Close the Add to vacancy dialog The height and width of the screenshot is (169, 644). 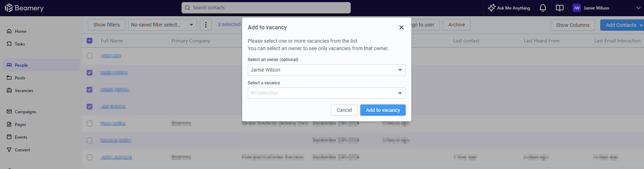point(401,28)
